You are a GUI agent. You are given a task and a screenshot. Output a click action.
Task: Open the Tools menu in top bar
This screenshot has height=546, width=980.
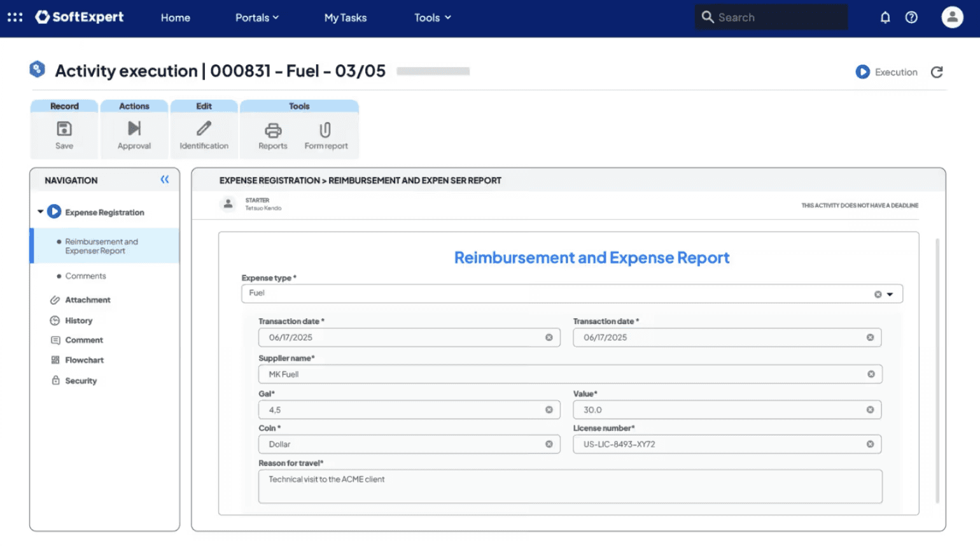(x=433, y=18)
